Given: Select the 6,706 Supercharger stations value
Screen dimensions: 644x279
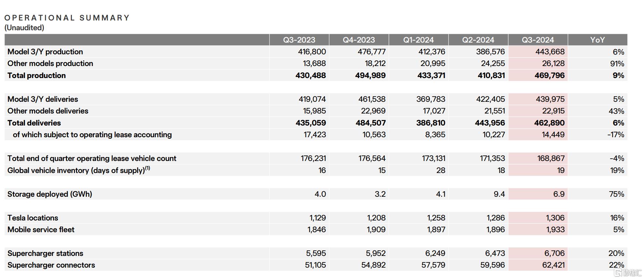Looking at the screenshot, I should click(x=554, y=253).
